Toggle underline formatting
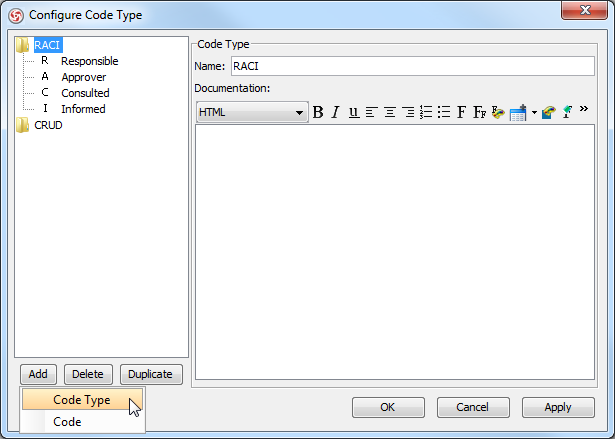This screenshot has width=615, height=439. [353, 112]
